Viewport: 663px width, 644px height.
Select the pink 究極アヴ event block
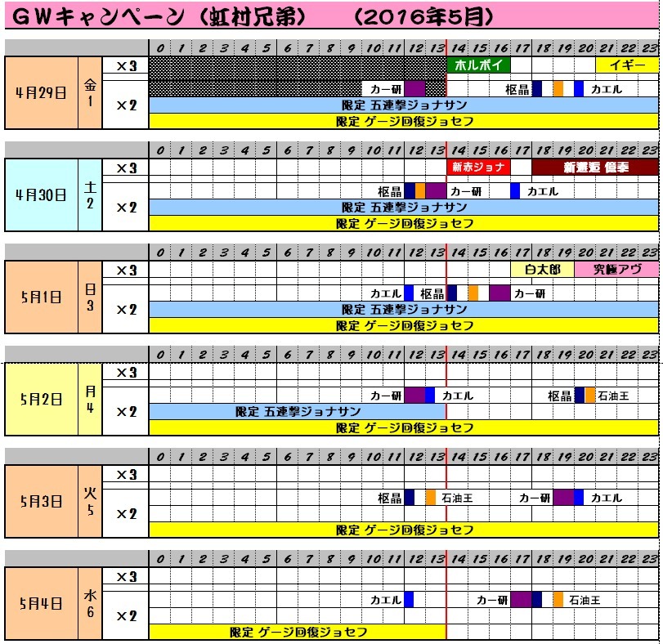[x=616, y=270]
